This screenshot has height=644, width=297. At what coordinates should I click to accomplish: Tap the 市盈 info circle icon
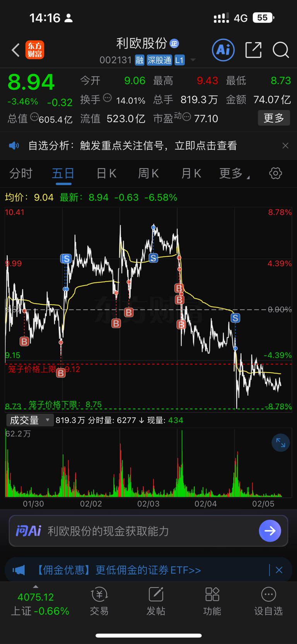tap(186, 117)
